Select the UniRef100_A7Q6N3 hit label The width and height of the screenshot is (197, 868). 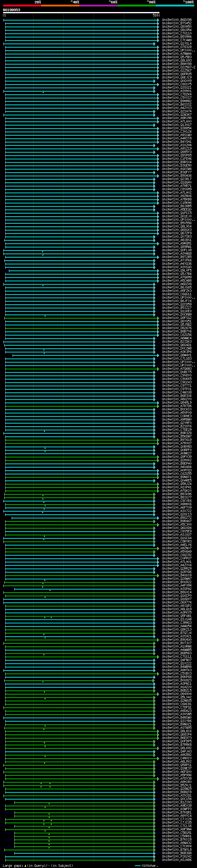pyautogui.click(x=176, y=369)
